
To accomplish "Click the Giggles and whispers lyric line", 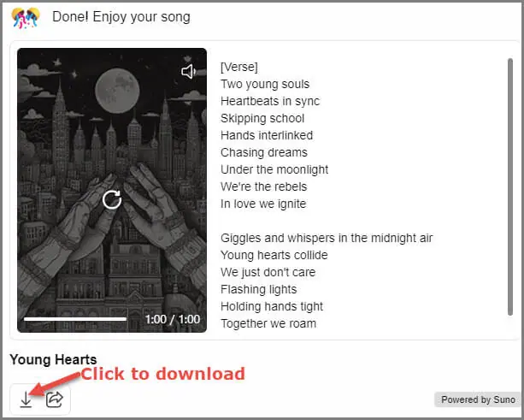I will 327,238.
